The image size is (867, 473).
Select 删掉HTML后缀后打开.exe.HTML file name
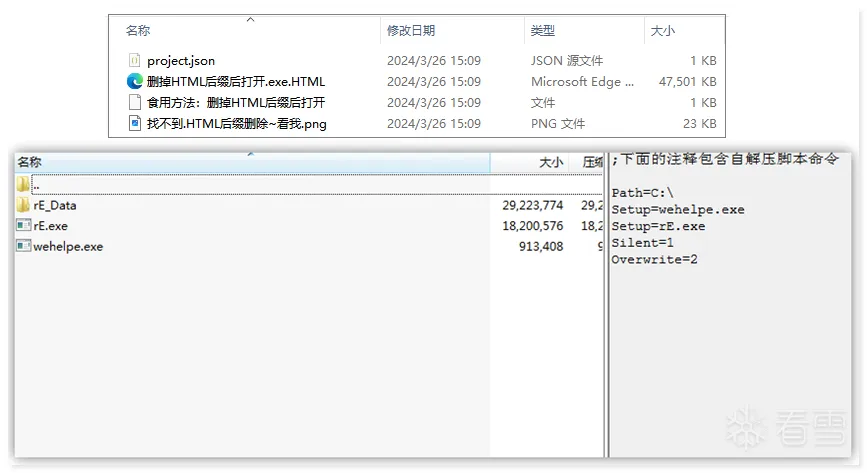point(236,82)
